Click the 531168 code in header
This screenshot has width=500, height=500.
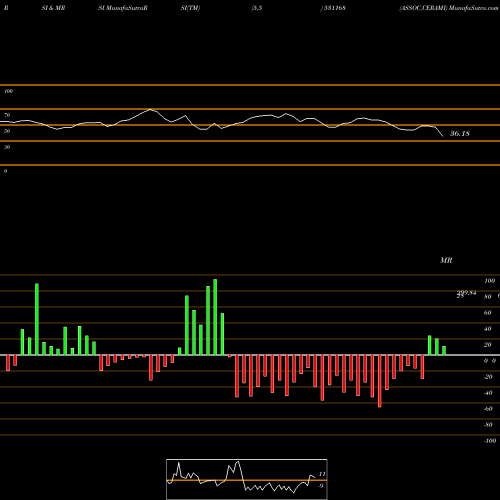click(x=334, y=8)
